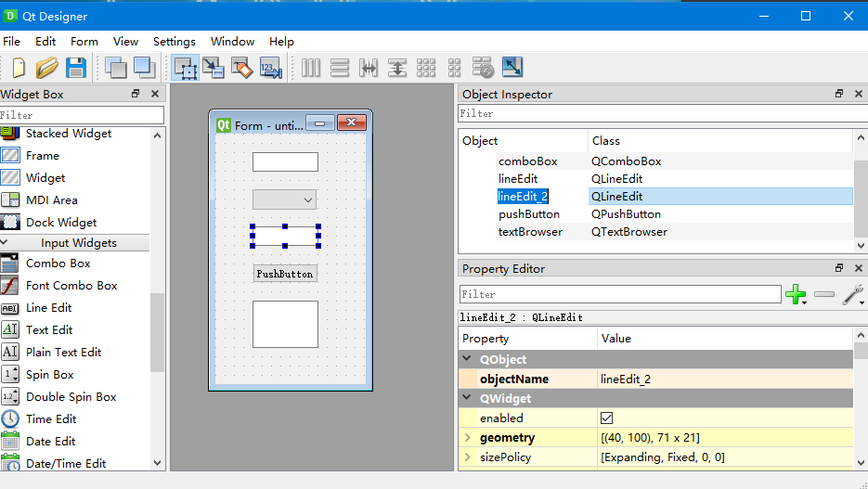Focus the Property Editor filter field
Image resolution: width=868 pixels, height=489 pixels.
[620, 294]
